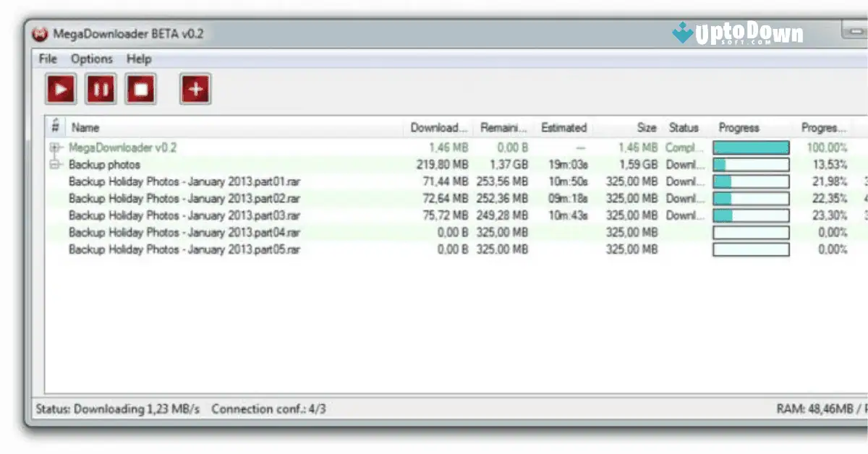Open the Help menu

139,59
